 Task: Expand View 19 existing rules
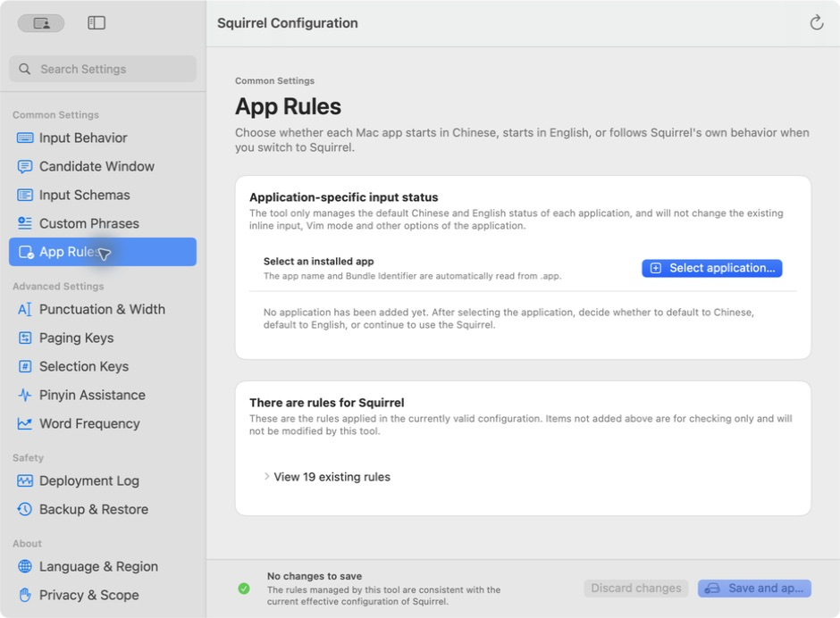(x=327, y=477)
